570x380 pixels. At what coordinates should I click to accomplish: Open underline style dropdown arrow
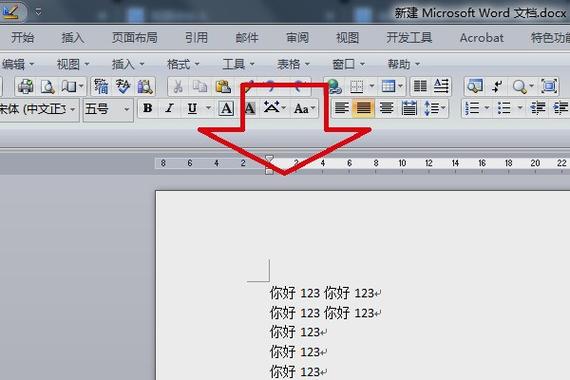click(x=208, y=108)
